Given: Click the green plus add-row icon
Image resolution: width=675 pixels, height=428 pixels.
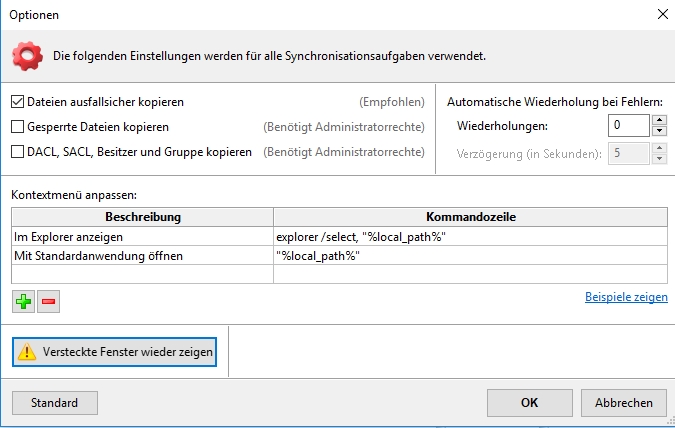Looking at the screenshot, I should click(23, 301).
